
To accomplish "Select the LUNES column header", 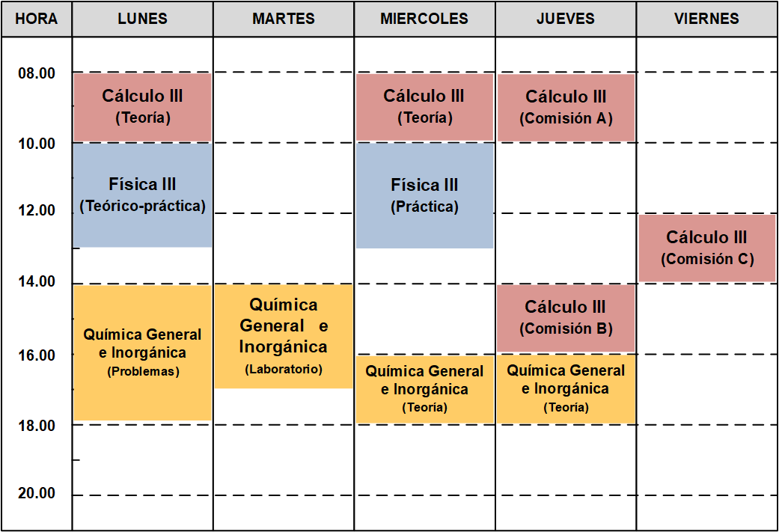I will pyautogui.click(x=143, y=19).
